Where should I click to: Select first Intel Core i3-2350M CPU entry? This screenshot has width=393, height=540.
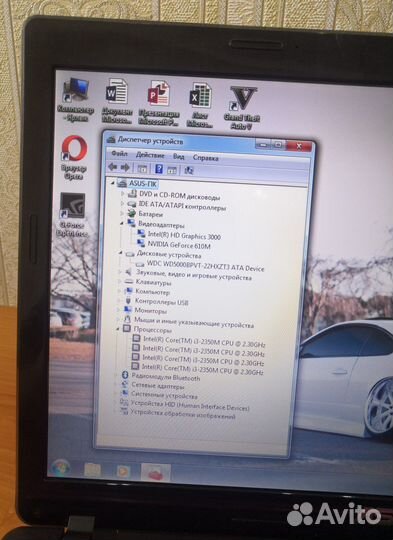(x=204, y=341)
